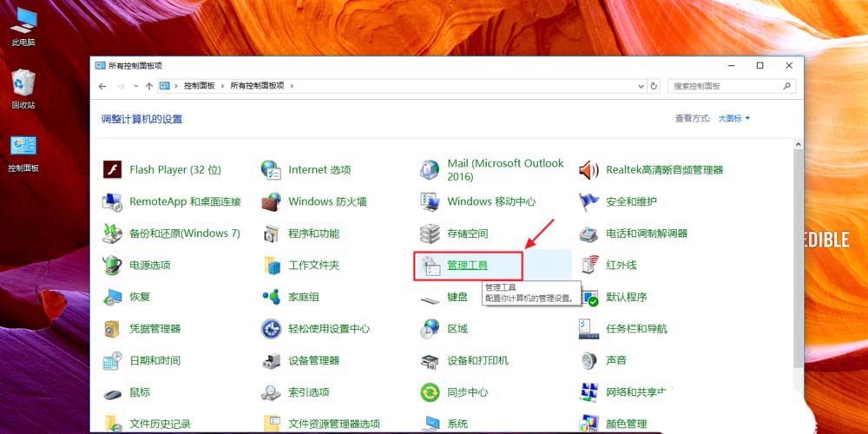
Task: Open the 键盘 keyboard icon
Action: [430, 299]
